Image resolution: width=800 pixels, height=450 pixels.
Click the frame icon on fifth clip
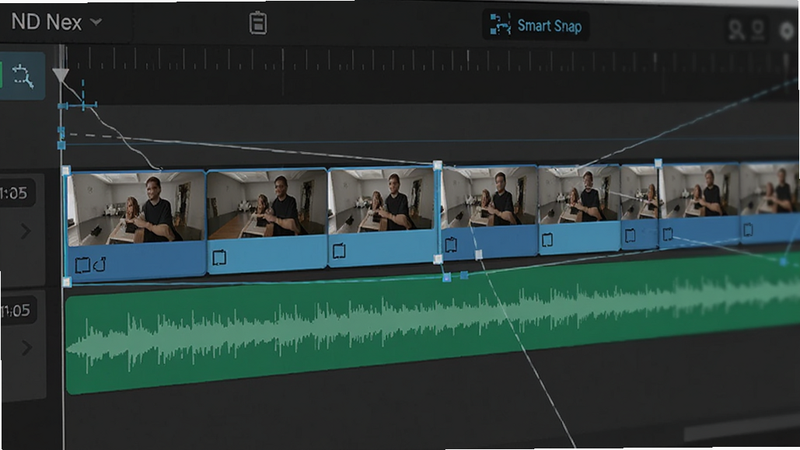click(547, 239)
